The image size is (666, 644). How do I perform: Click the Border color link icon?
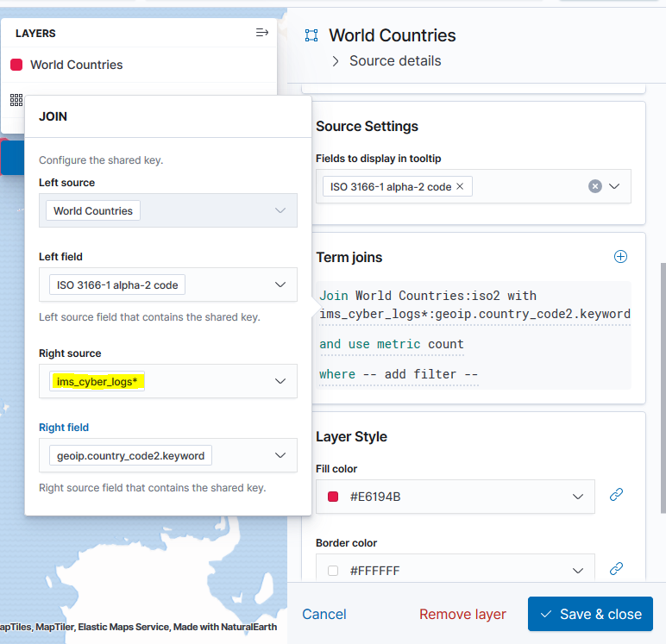(616, 568)
